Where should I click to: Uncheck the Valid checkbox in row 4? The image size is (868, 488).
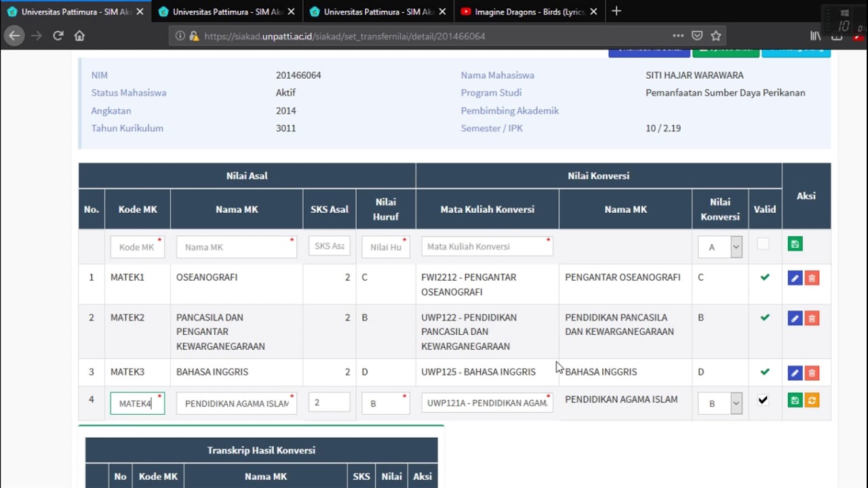click(x=763, y=400)
